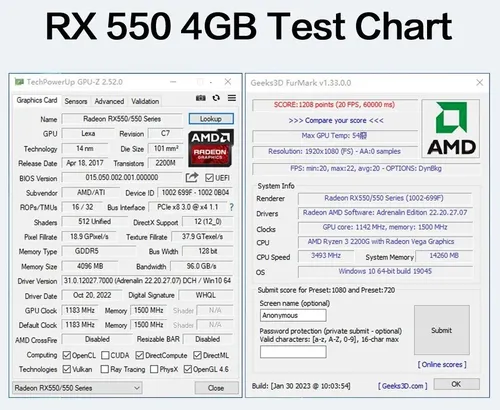
Task: Open the GPU-Z hamburger menu icon
Action: pos(232,98)
